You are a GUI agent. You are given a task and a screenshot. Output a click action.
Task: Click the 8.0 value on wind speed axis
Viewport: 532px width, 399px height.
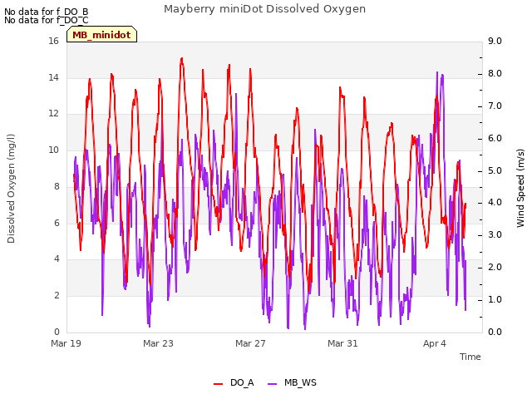495,74
